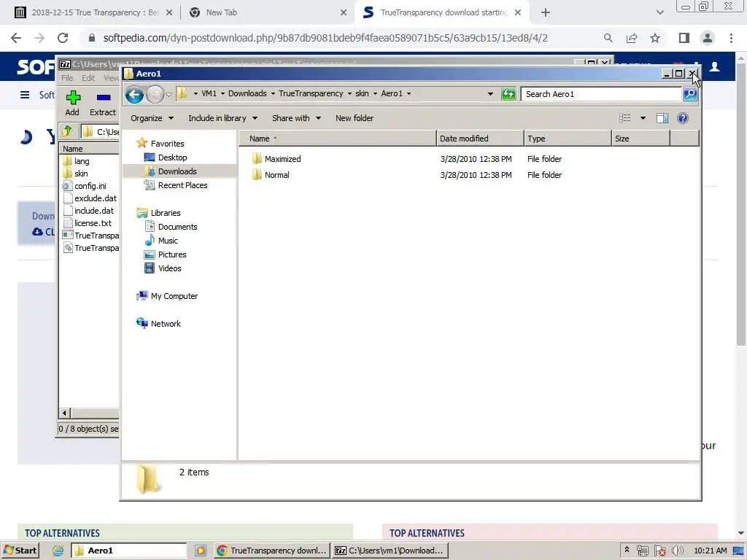Toggle the preview pane icon in Explorer toolbar
This screenshot has width=747, height=560.
[662, 118]
